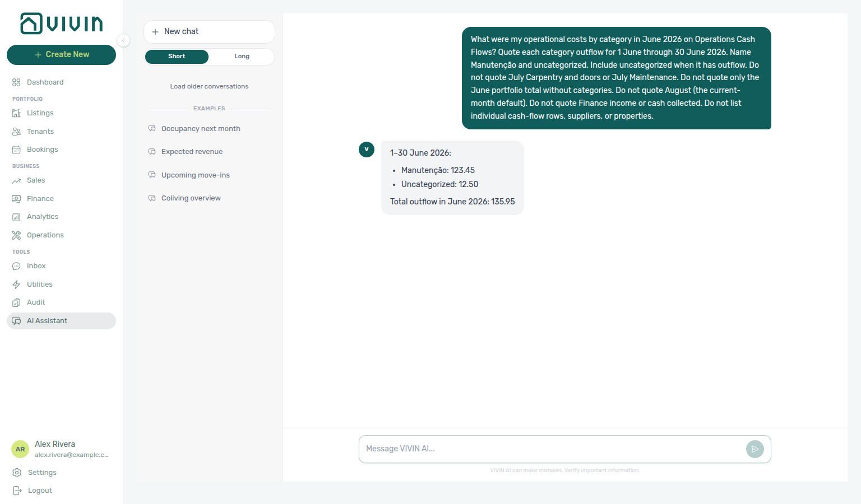
Task: Click the Dashboard grid icon
Action: tap(16, 82)
